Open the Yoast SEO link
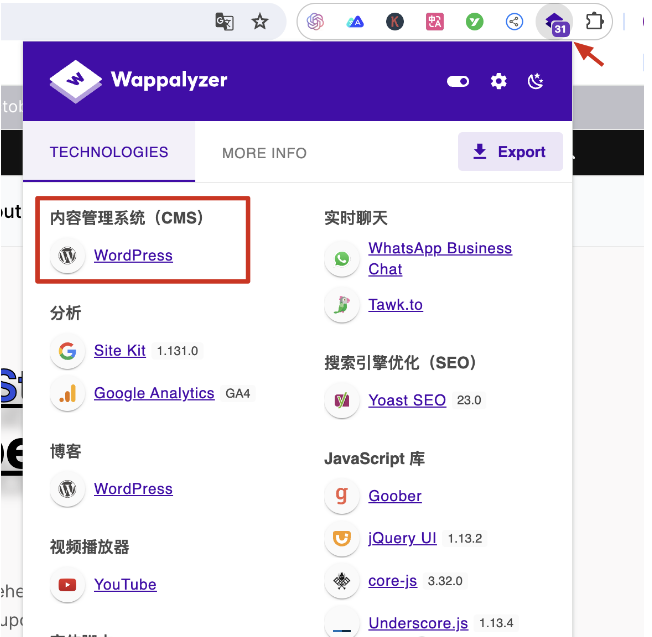Image resolution: width=652 pixels, height=637 pixels. point(407,400)
